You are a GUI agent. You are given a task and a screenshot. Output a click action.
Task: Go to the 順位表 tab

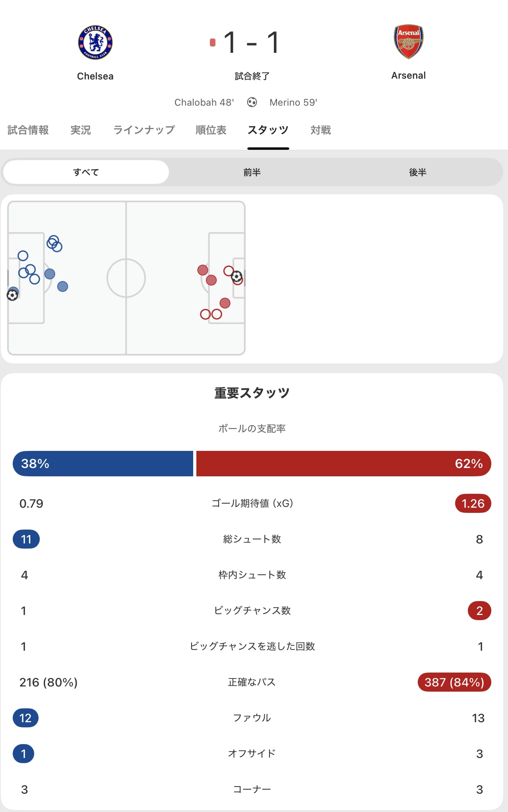pyautogui.click(x=211, y=130)
